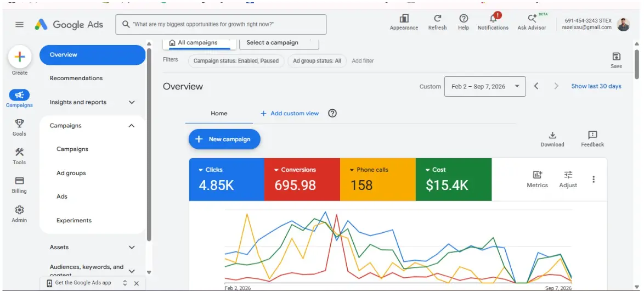Open the scorecard three-dot menu

pyautogui.click(x=593, y=179)
